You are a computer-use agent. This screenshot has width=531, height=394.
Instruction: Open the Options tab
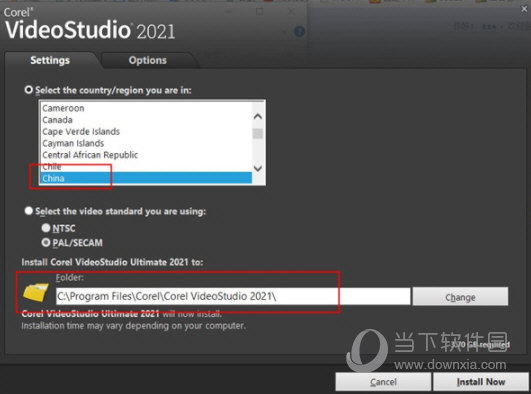(x=148, y=60)
